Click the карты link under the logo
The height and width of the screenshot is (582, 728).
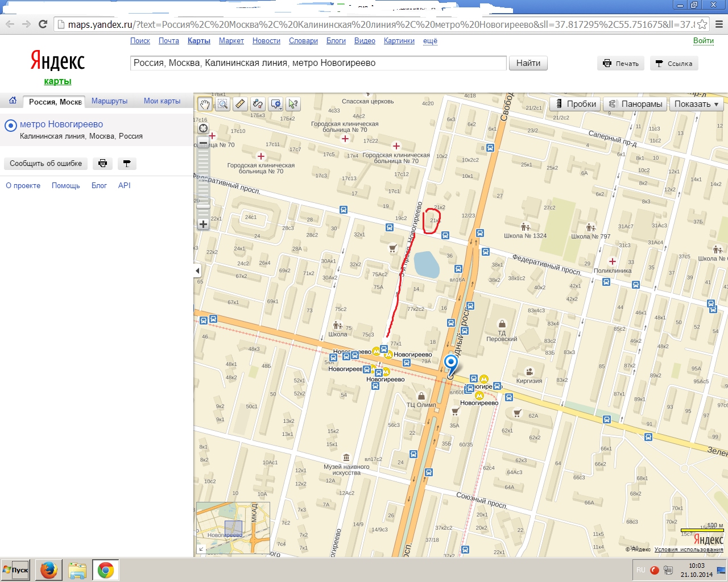[x=57, y=81]
